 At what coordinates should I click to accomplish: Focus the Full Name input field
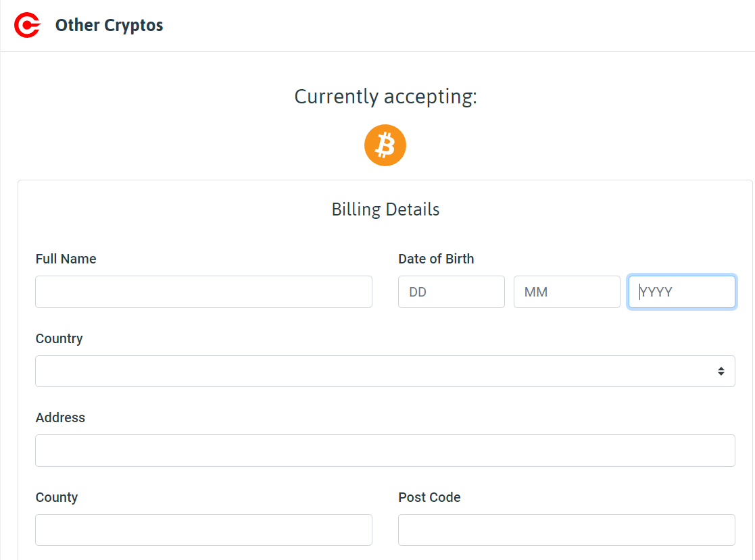point(203,292)
